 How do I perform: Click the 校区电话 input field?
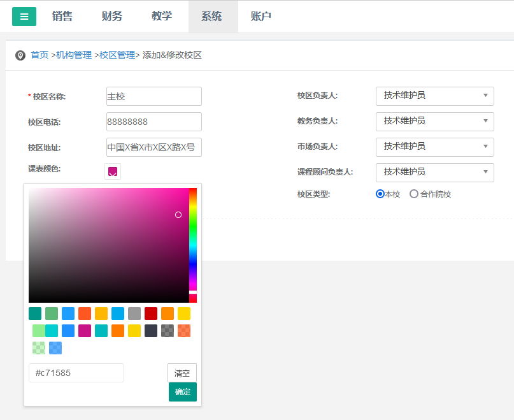pyautogui.click(x=154, y=122)
